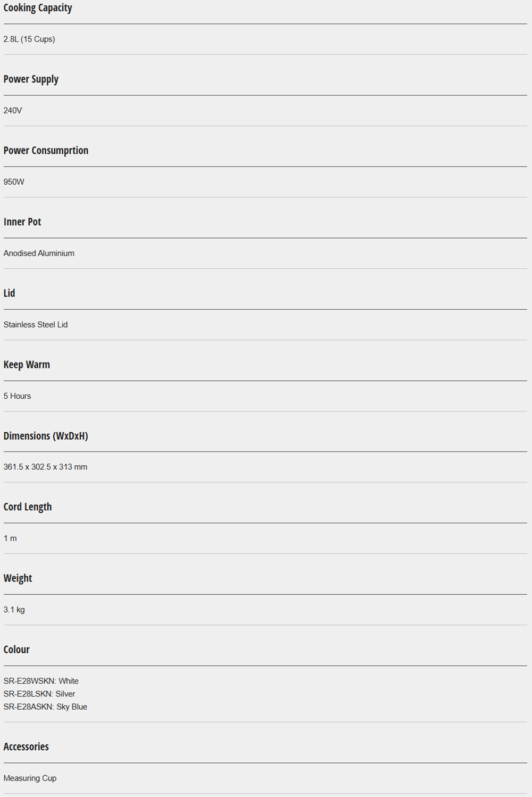
Task: Select the Stainless Steel Lid text
Action: coord(36,325)
